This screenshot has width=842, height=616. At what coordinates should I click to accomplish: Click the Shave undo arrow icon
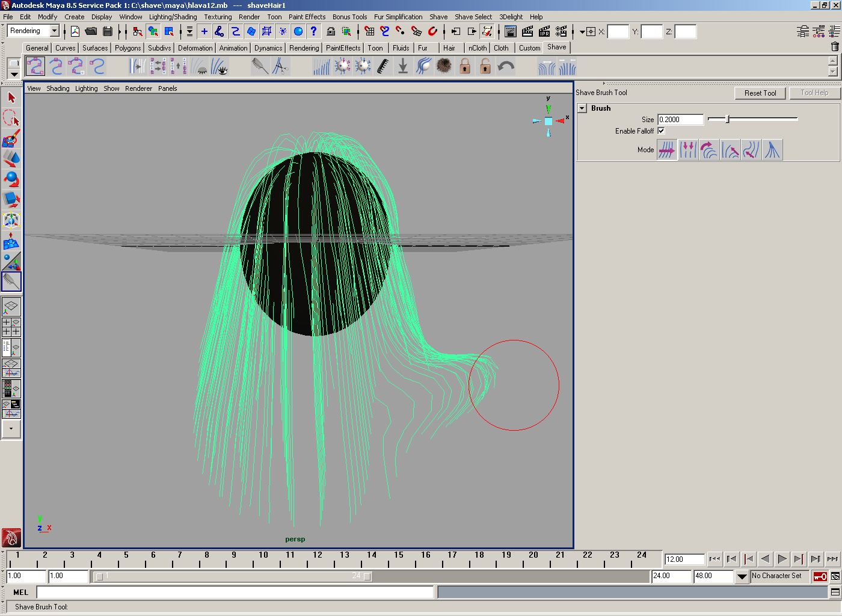506,66
